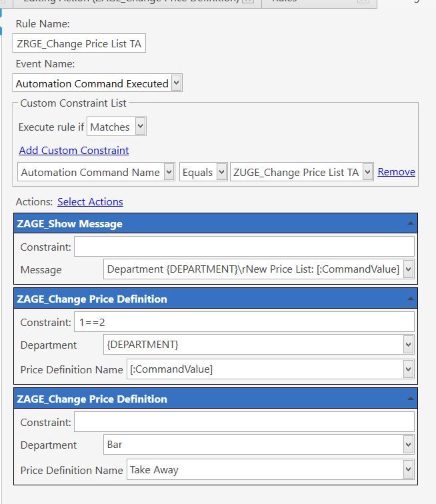Viewport: 436px width, 504px height.
Task: Edit the empty constraint above Bar
Action: (x=244, y=422)
